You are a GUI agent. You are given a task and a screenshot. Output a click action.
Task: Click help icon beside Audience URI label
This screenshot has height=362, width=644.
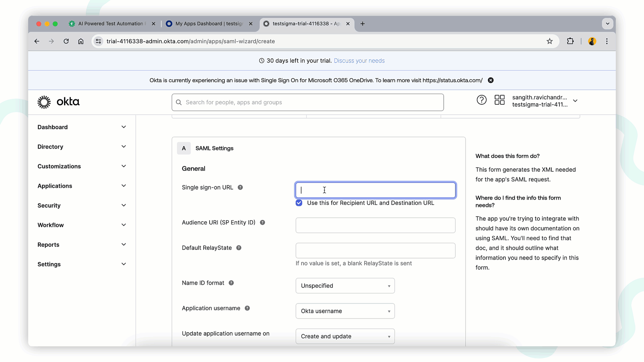(x=263, y=223)
